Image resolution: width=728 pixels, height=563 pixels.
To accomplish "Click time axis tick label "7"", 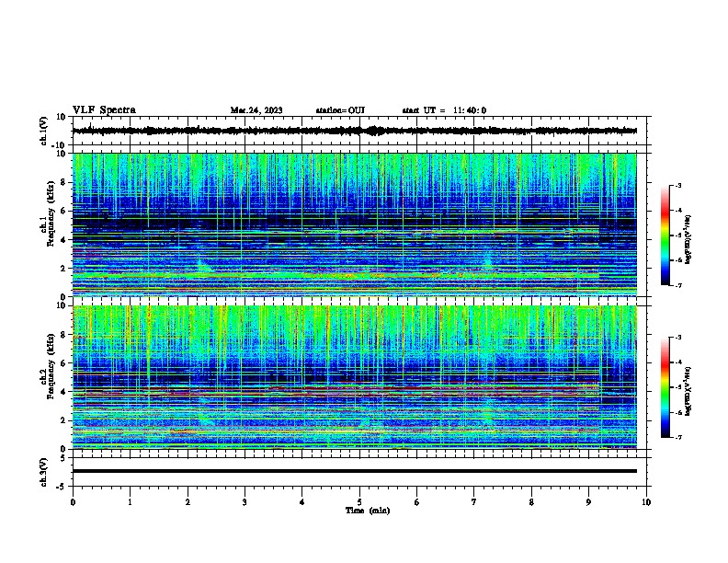I will [474, 502].
